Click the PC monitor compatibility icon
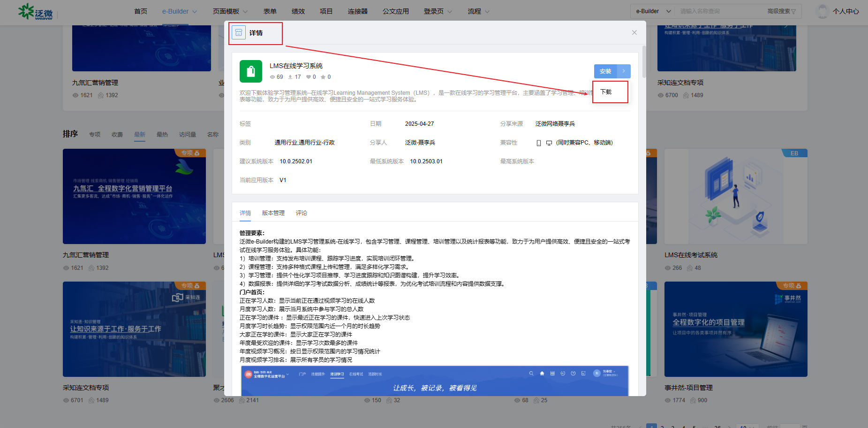The width and height of the screenshot is (868, 428). tap(549, 143)
